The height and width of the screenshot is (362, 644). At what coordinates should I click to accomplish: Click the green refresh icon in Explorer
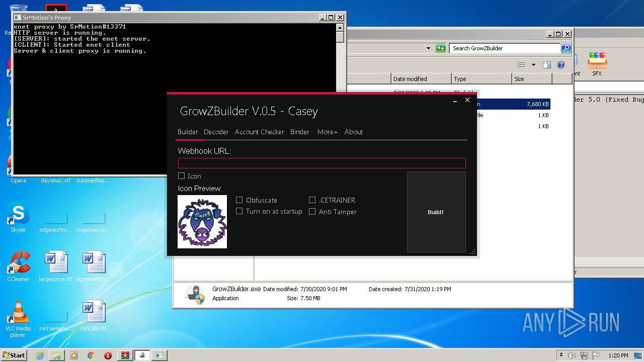pyautogui.click(x=441, y=48)
